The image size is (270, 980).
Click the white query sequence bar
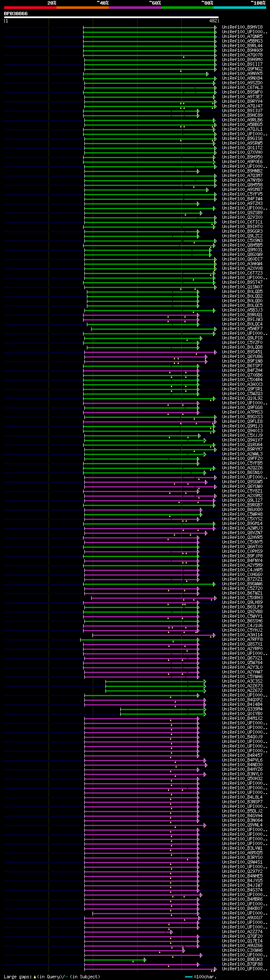[x=111, y=17]
